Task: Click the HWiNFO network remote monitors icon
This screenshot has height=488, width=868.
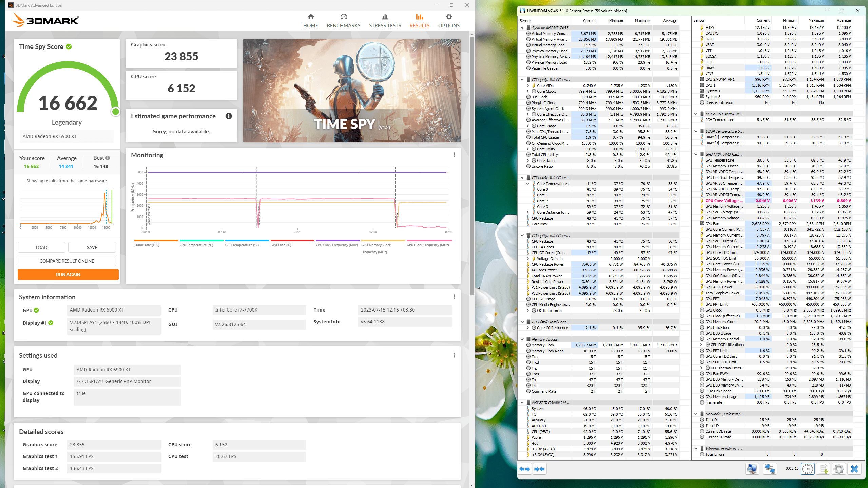Action: [x=770, y=469]
